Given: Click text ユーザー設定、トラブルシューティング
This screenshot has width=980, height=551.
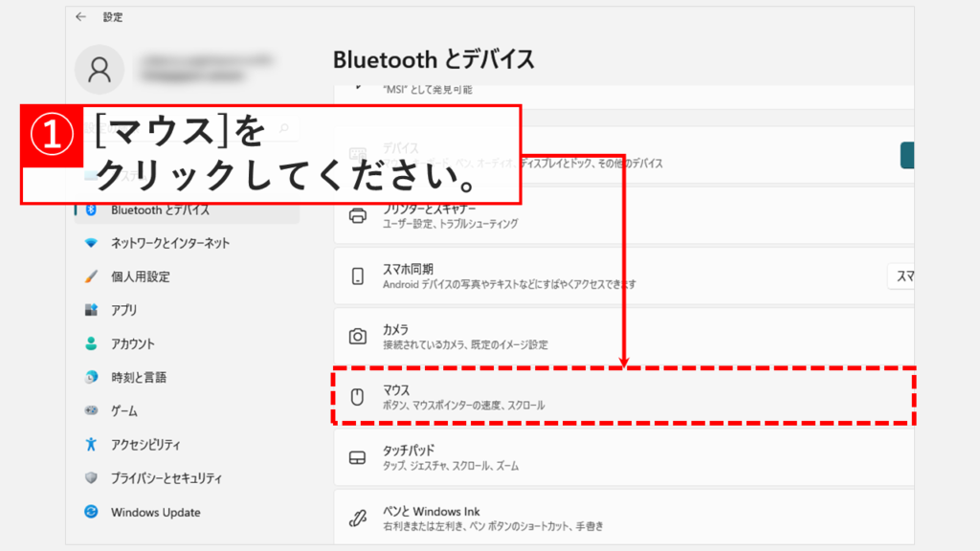Looking at the screenshot, I should [x=451, y=224].
